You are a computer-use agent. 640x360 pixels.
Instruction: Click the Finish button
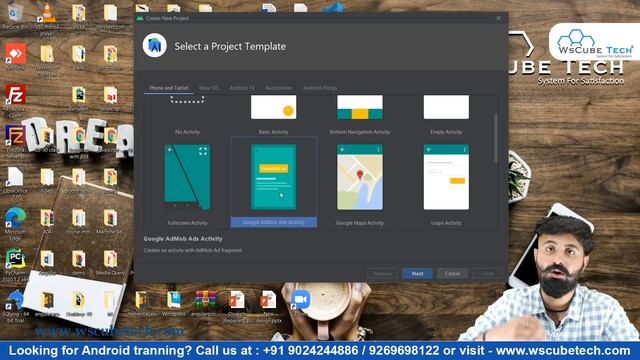pyautogui.click(x=487, y=273)
